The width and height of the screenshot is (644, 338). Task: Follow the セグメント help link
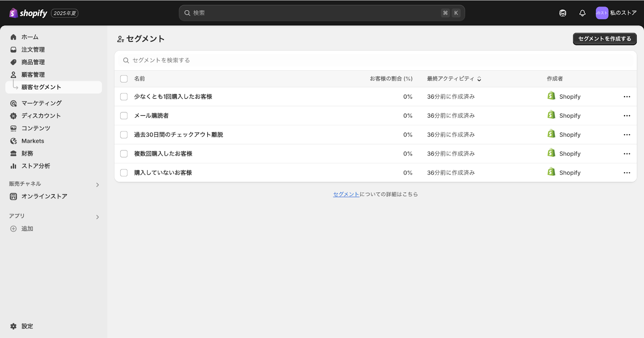pos(346,194)
